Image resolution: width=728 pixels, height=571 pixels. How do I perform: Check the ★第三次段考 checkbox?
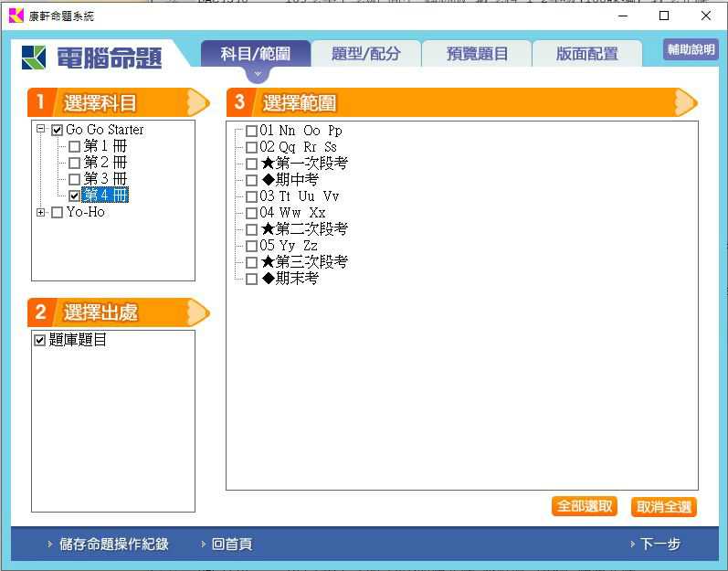[251, 262]
